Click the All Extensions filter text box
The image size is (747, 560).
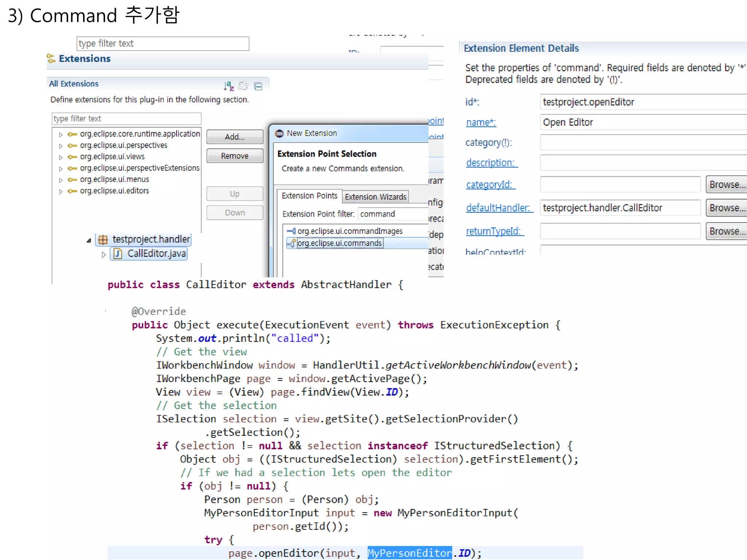(127, 119)
